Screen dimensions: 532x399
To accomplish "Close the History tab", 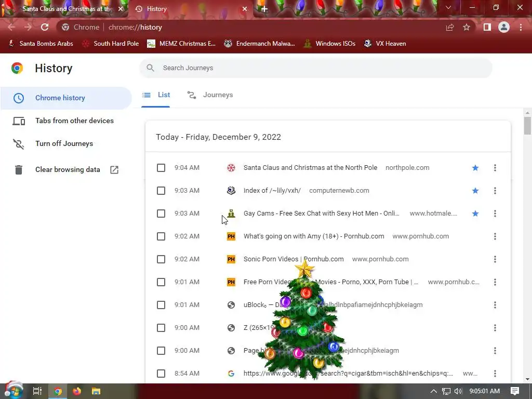I will (x=245, y=9).
